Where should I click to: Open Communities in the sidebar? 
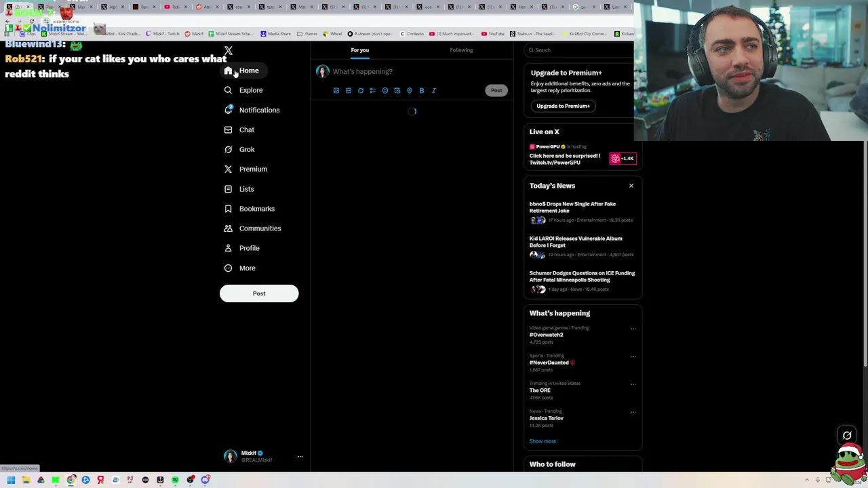point(252,228)
